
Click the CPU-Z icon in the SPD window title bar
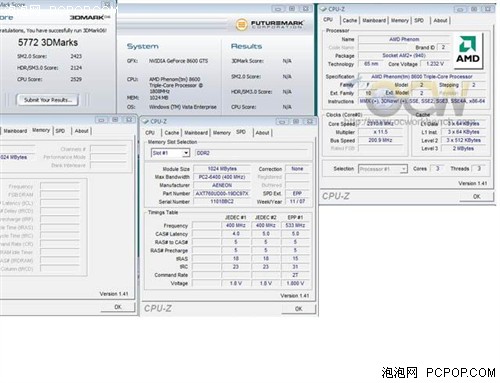click(145, 121)
